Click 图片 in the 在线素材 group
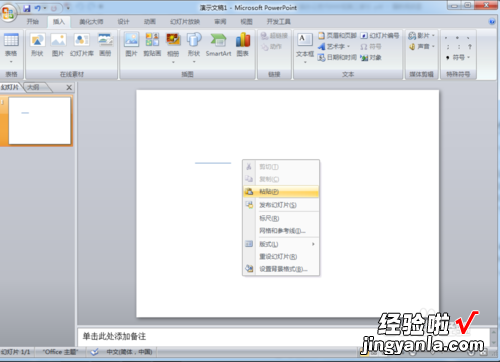This screenshot has height=362, width=500. click(x=58, y=44)
